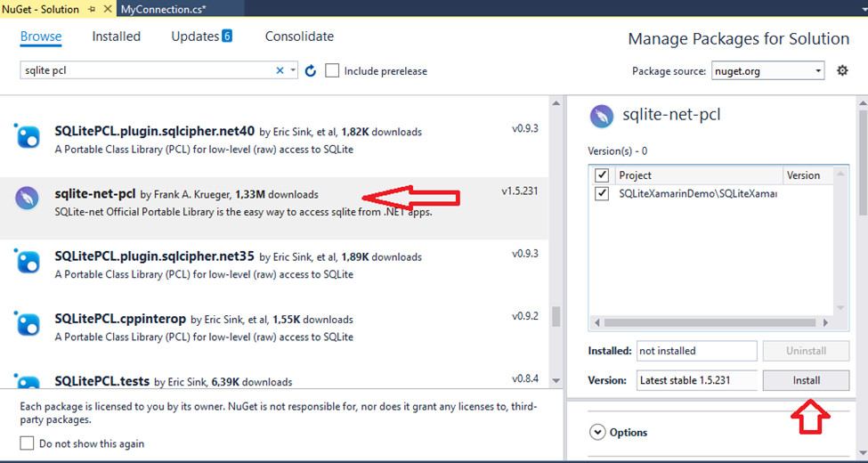Click the project list scroll down arrow

coord(840,308)
